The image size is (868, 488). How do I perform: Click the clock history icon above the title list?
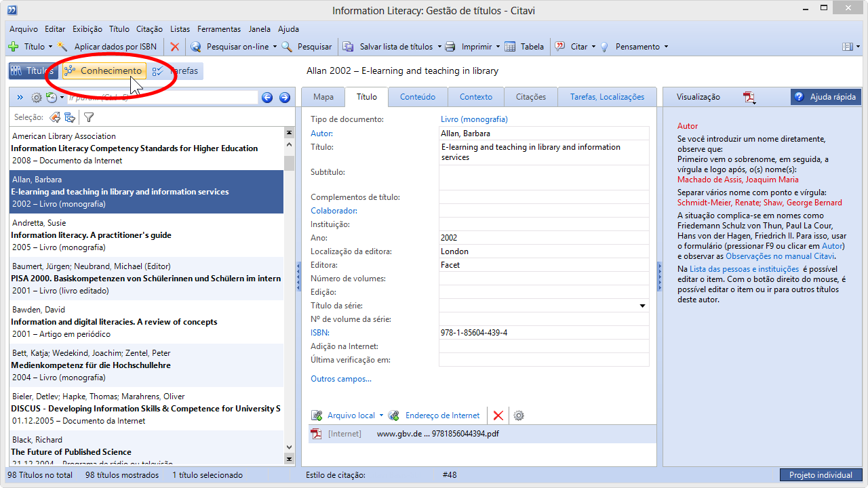pyautogui.click(x=52, y=98)
